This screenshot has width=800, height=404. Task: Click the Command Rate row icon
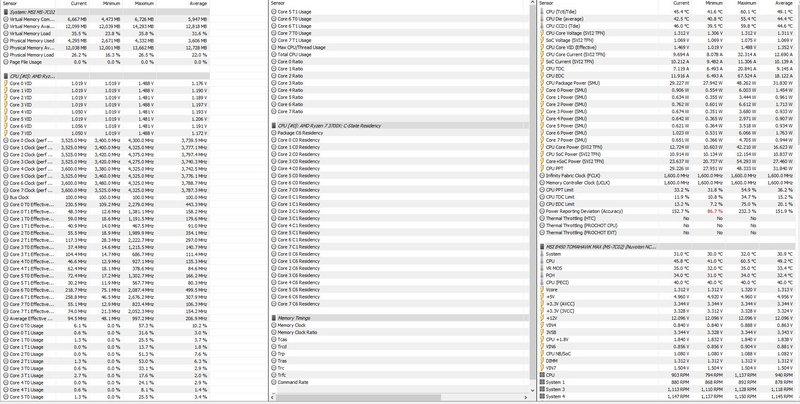click(x=274, y=382)
